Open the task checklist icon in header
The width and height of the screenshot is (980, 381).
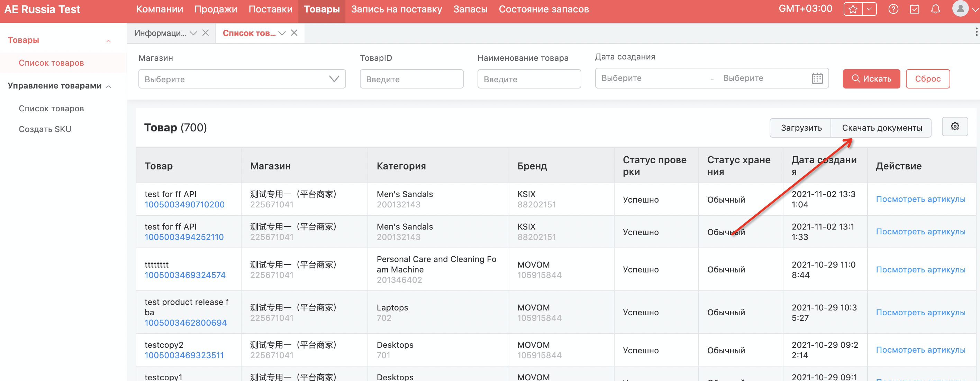pos(915,9)
